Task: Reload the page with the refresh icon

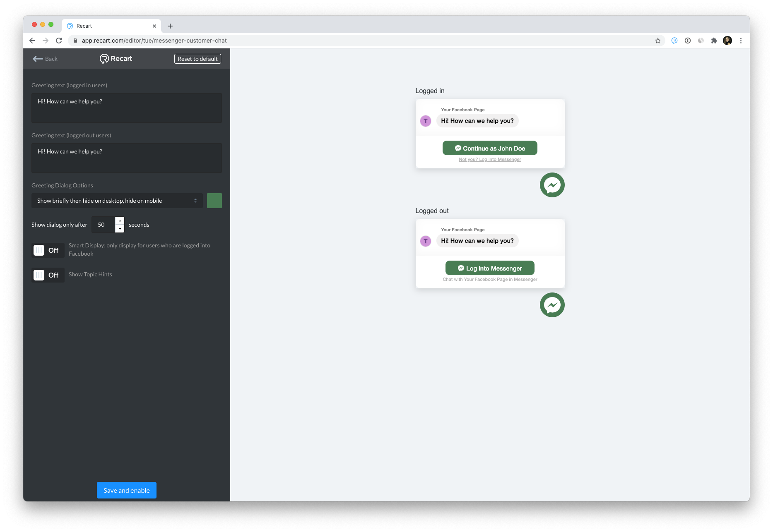Action: click(59, 41)
